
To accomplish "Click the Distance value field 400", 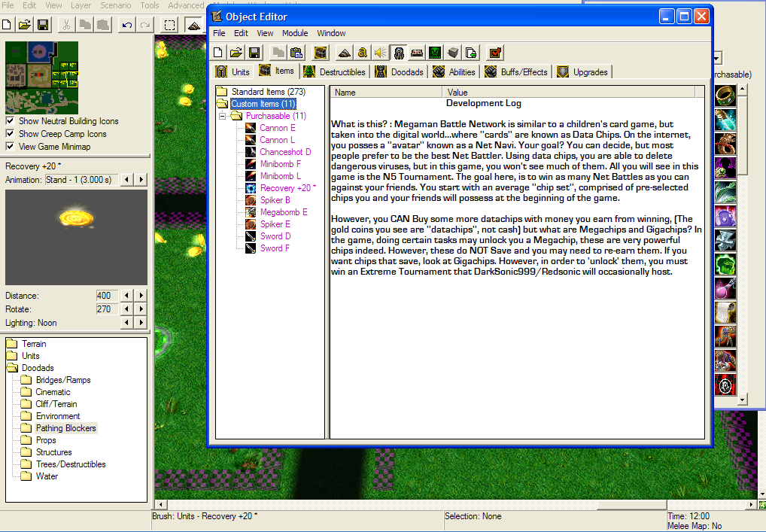I will click(107, 295).
